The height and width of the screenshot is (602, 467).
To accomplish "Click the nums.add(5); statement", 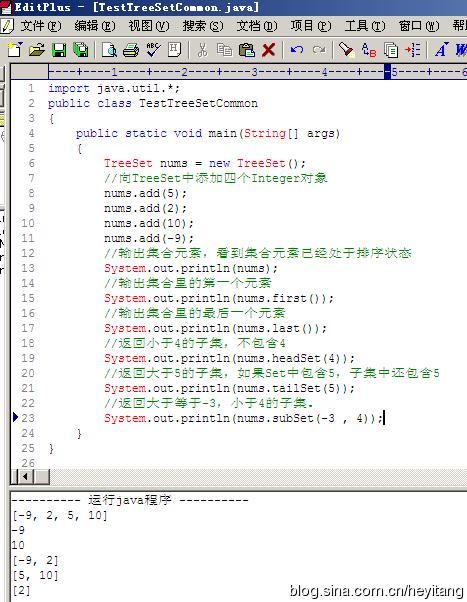I will click(x=145, y=193).
